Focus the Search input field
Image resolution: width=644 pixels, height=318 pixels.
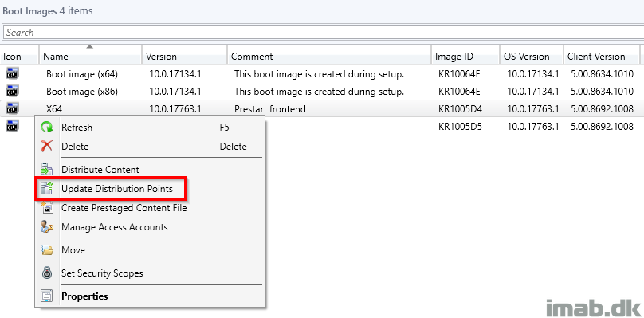click(x=323, y=33)
